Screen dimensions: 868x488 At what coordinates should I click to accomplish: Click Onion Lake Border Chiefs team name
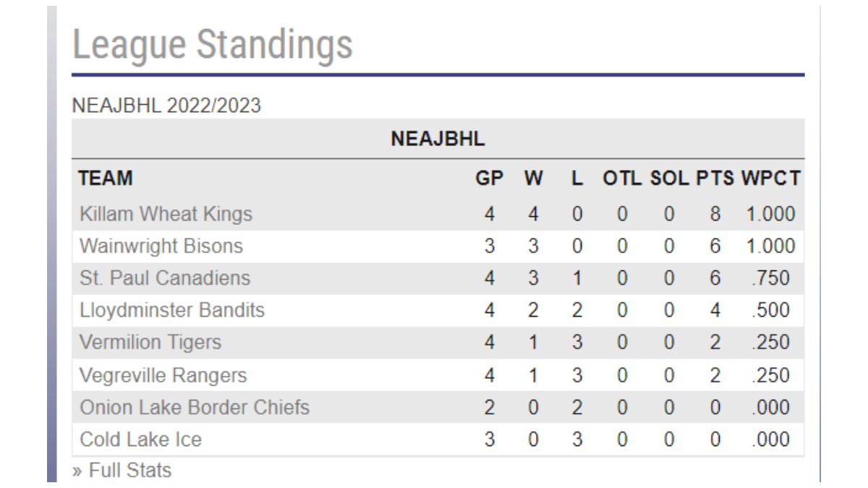point(195,408)
